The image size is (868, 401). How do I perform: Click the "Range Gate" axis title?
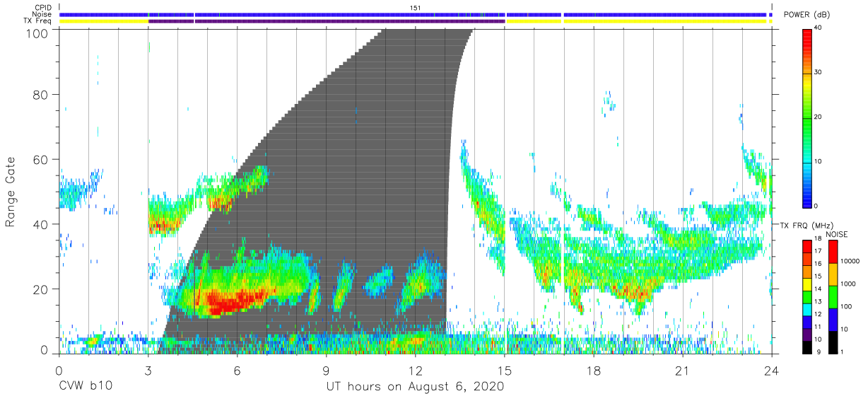11,191
